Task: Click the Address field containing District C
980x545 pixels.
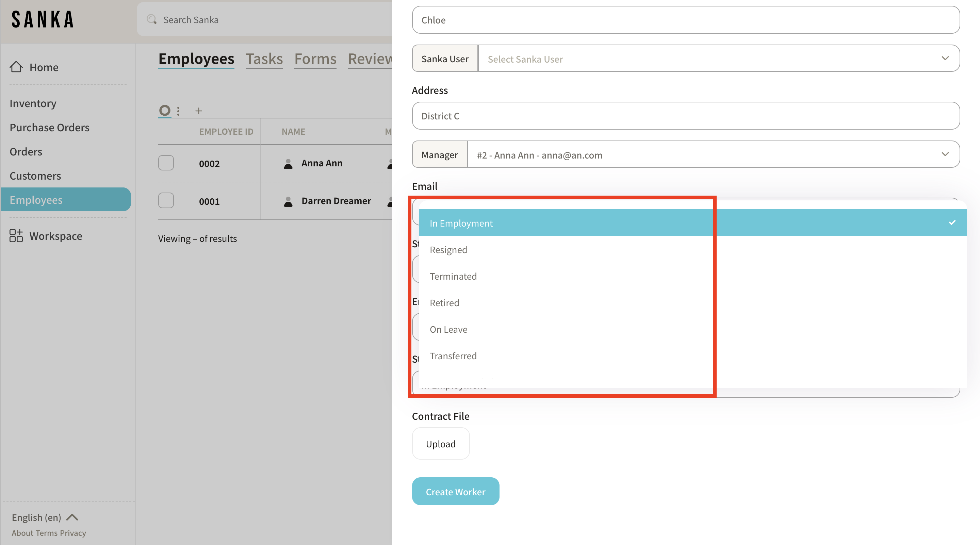Action: pos(685,116)
